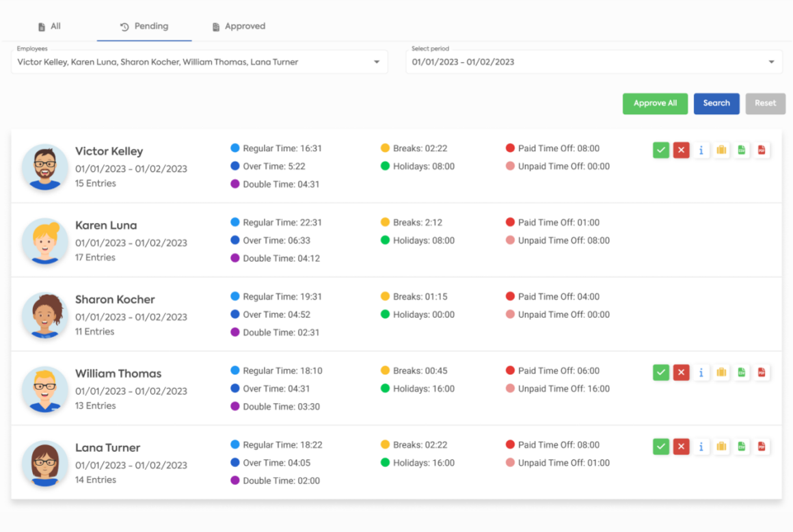
Task: Approve Lana Turner's timesheet checkmark
Action: click(661, 447)
